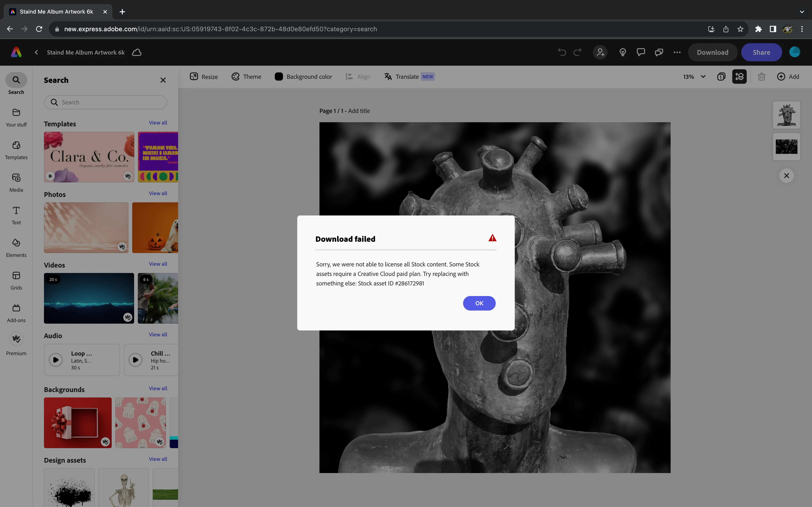Click the comment speech bubble icon

point(640,52)
